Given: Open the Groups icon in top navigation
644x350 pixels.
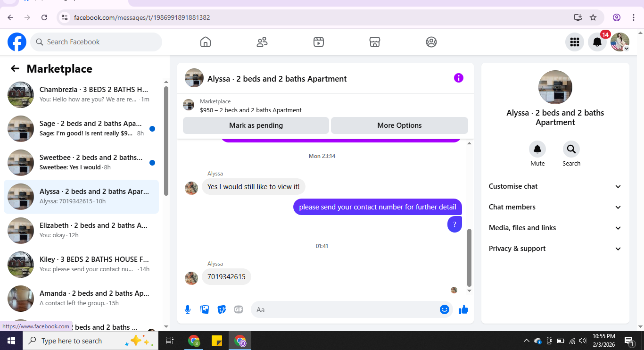Looking at the screenshot, I should tap(431, 42).
